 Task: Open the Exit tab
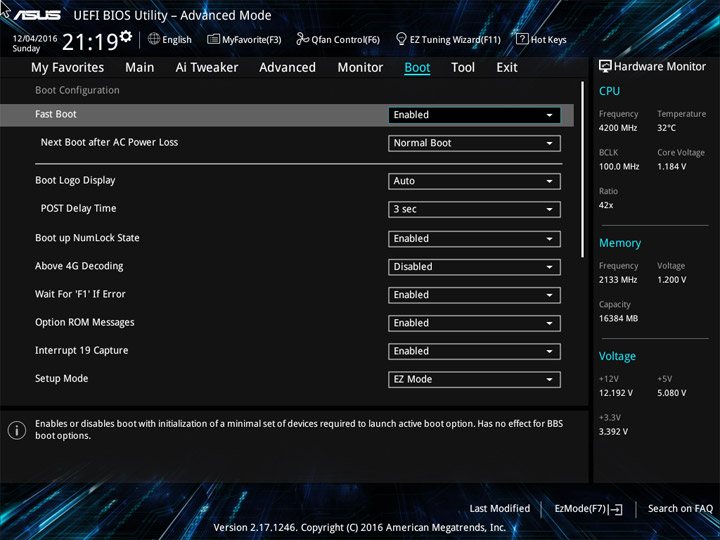click(507, 68)
